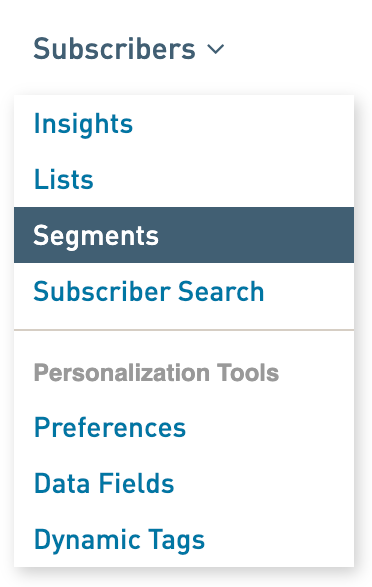
Task: Click the down chevron beside Subscribers
Action: (216, 49)
